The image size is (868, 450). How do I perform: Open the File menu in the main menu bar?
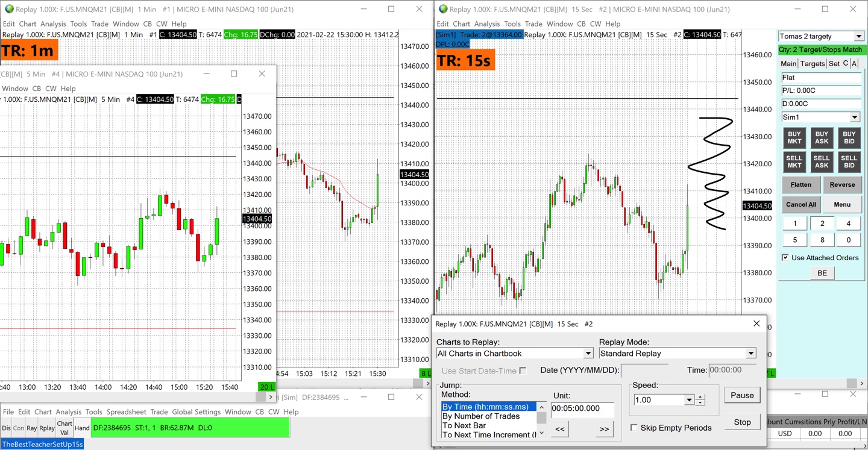tap(8, 412)
